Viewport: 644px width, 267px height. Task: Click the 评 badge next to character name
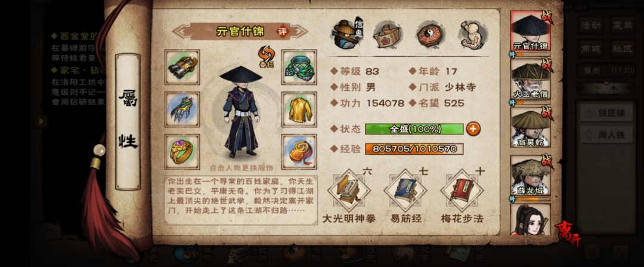coord(282,32)
